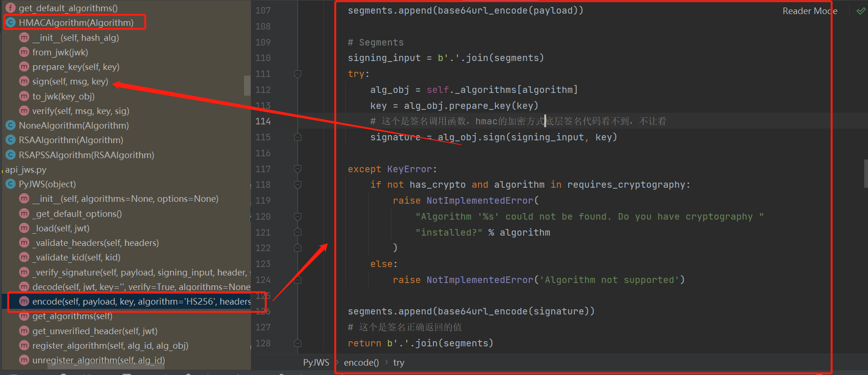Click the method icon beside get_unverified_header(self, jwt)
This screenshot has width=868, height=375.
pos(24,331)
